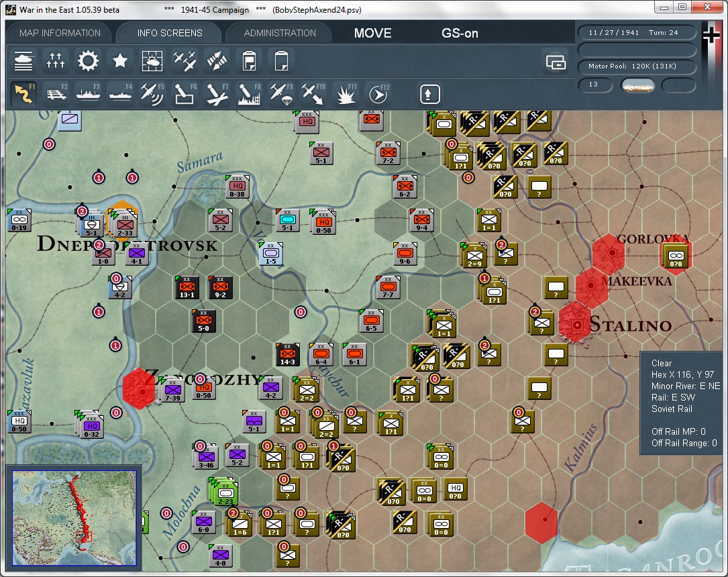Select the highlighted 2-33 unit stack
The height and width of the screenshot is (577, 728).
click(123, 223)
